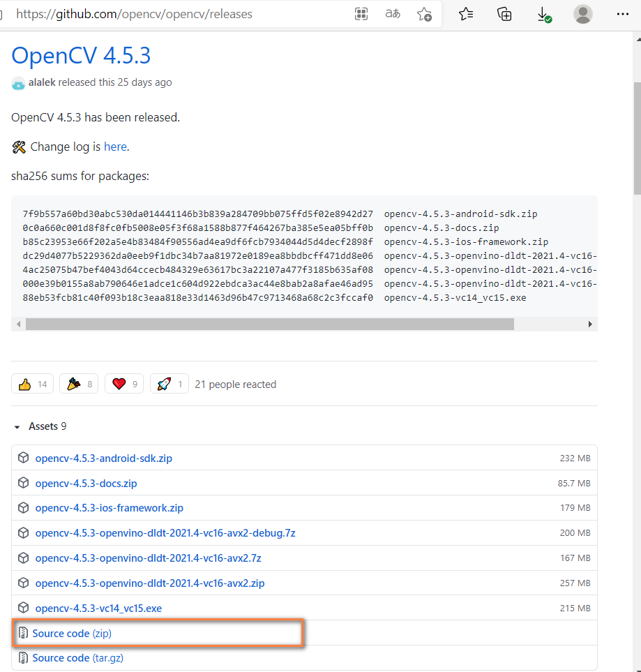Click package icon beside vc16-avx2.zip

coord(23,583)
